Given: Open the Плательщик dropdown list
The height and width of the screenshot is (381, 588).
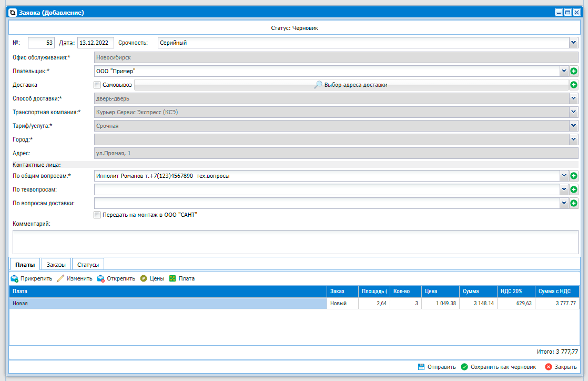Looking at the screenshot, I should click(x=564, y=71).
